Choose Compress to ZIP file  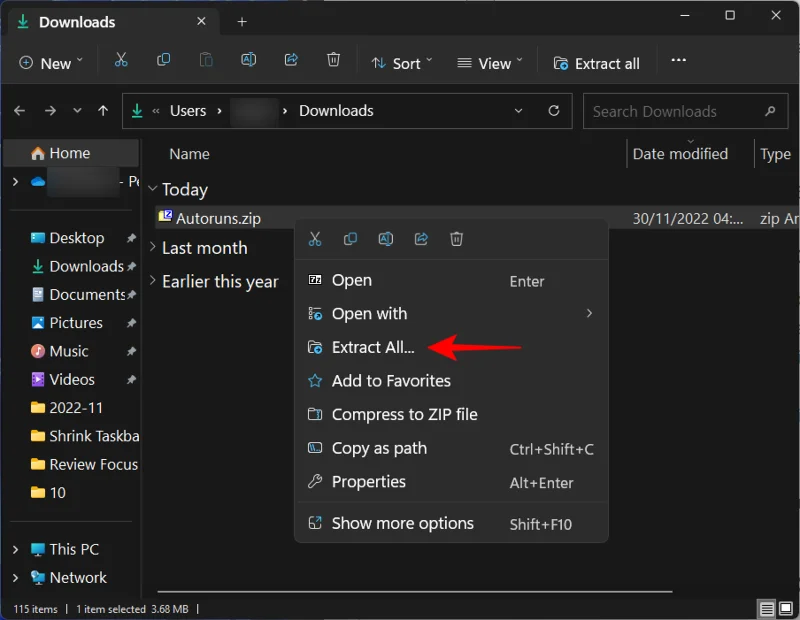tap(404, 414)
